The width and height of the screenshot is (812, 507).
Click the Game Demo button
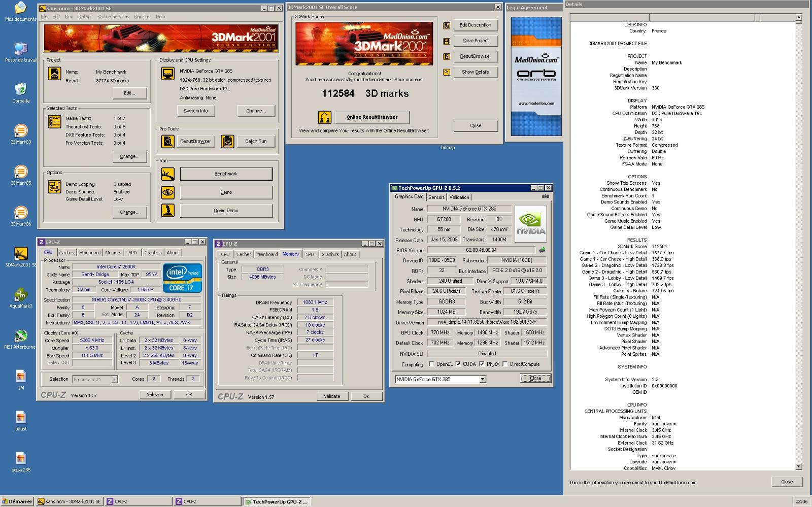pyautogui.click(x=226, y=211)
